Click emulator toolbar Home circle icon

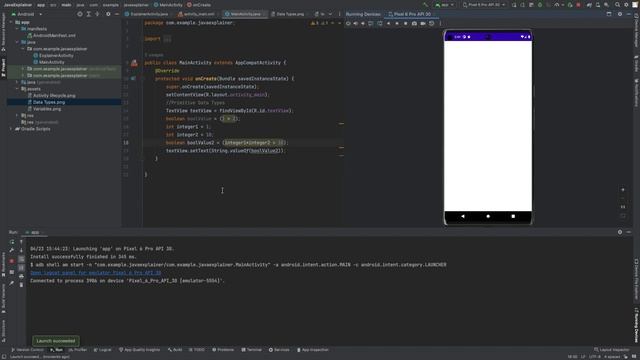click(x=397, y=24)
